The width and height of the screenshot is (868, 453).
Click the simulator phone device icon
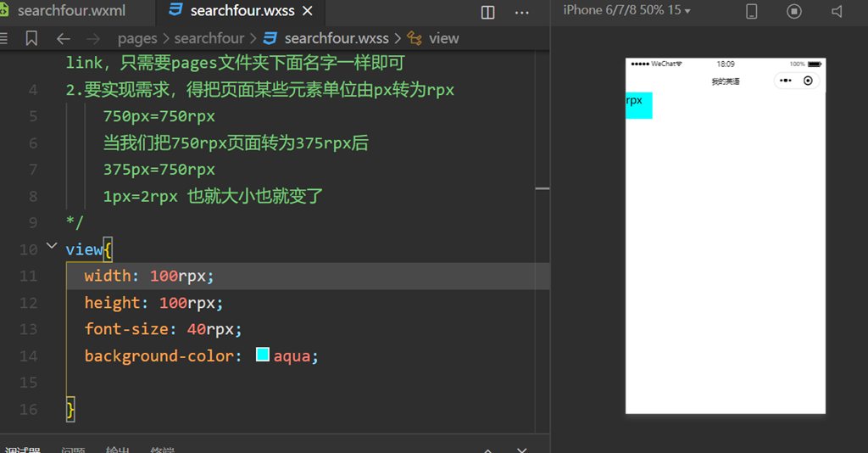[752, 11]
